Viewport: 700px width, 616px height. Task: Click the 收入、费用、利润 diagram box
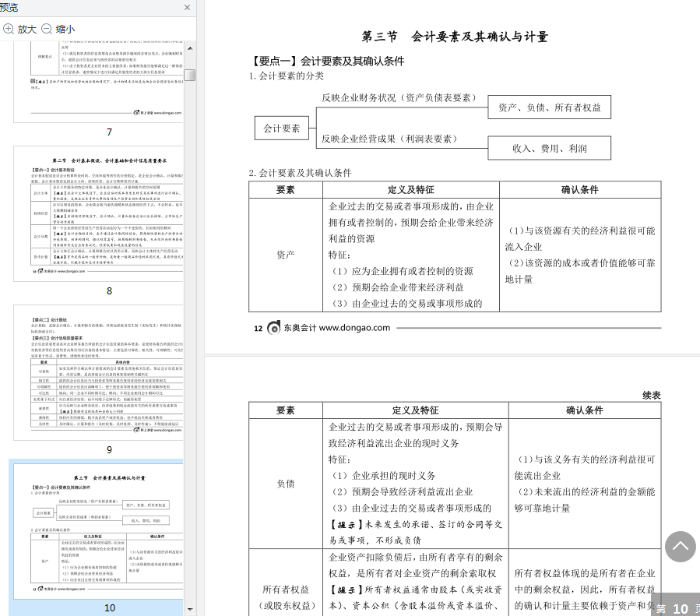(549, 148)
